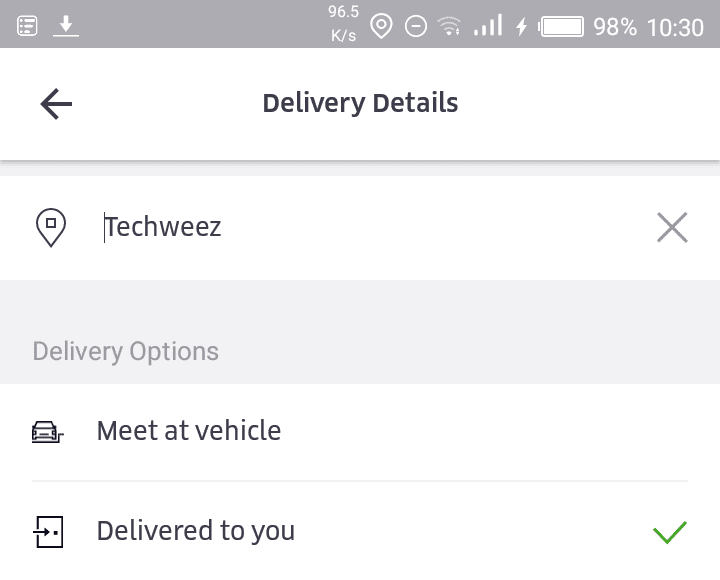Select the Delivered to you option
Viewport: 720px width, 580px height.
(x=360, y=531)
